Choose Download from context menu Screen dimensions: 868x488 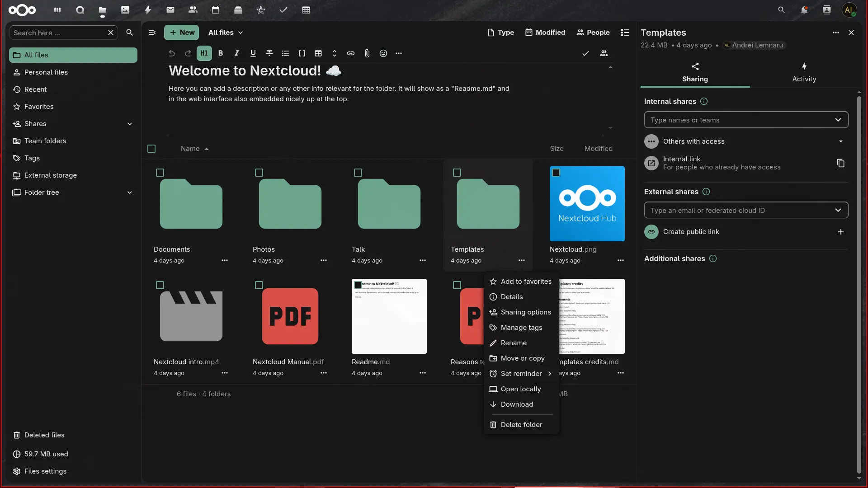click(521, 404)
